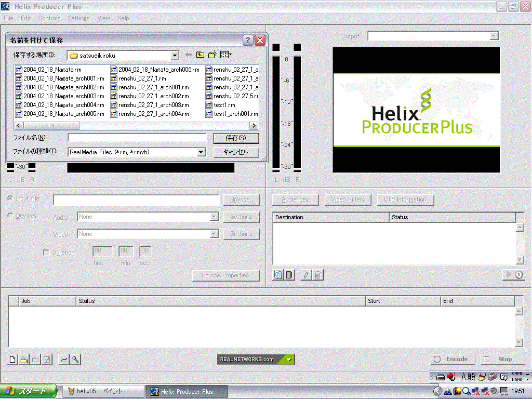Click the Start button on taskbar
The height and width of the screenshot is (399, 532).
click(x=29, y=391)
